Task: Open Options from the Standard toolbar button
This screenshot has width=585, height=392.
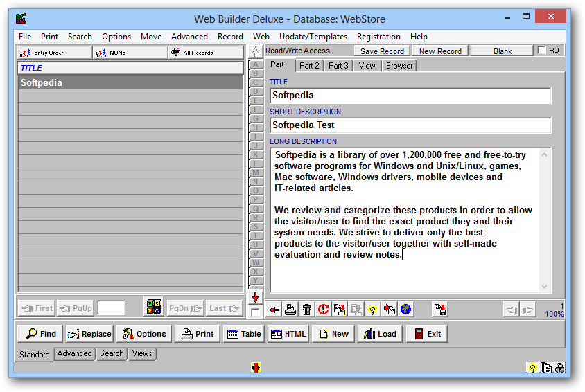Action: 144,334
